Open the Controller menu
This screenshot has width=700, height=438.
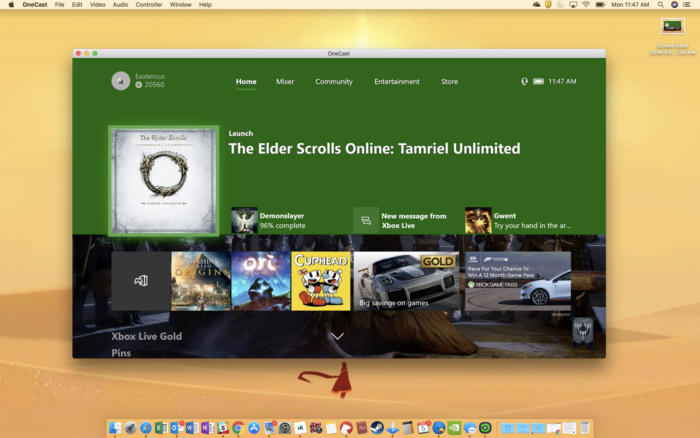pyautogui.click(x=149, y=4)
